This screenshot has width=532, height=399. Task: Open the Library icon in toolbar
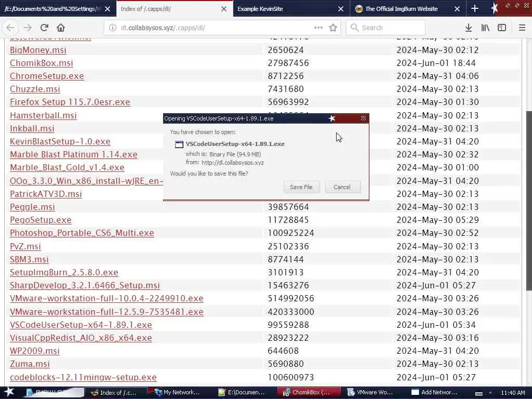click(x=485, y=28)
